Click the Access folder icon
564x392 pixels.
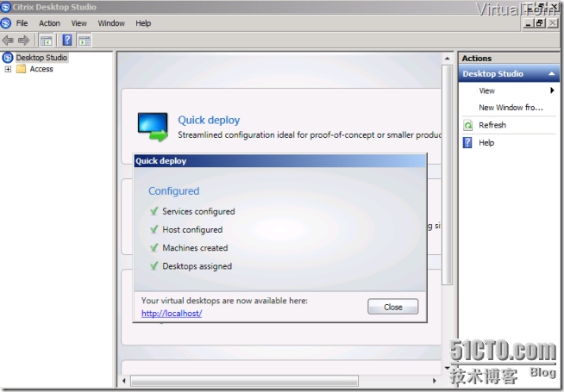[22, 69]
